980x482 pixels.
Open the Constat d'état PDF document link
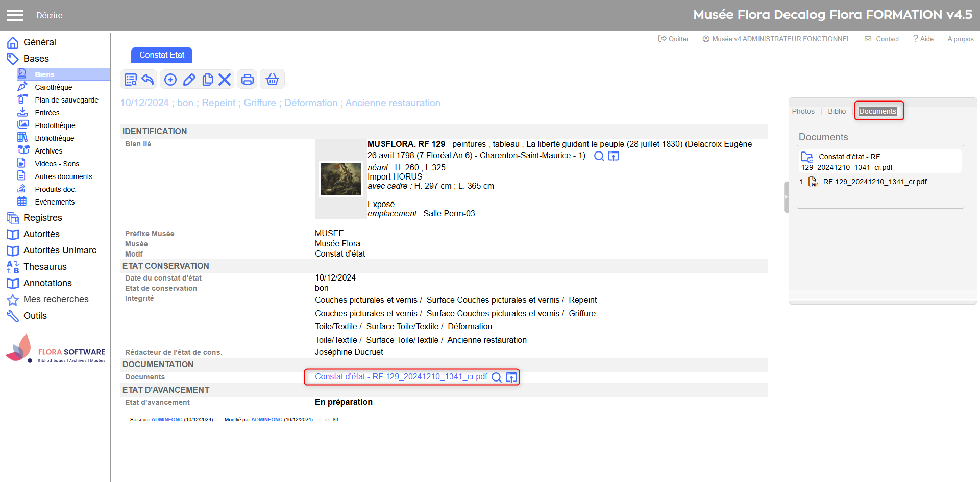pos(401,377)
